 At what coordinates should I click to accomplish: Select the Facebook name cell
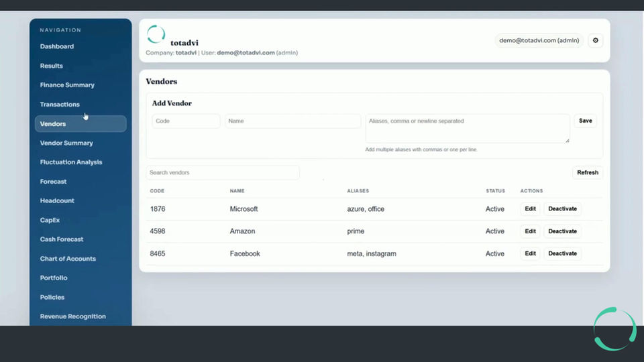pyautogui.click(x=245, y=253)
